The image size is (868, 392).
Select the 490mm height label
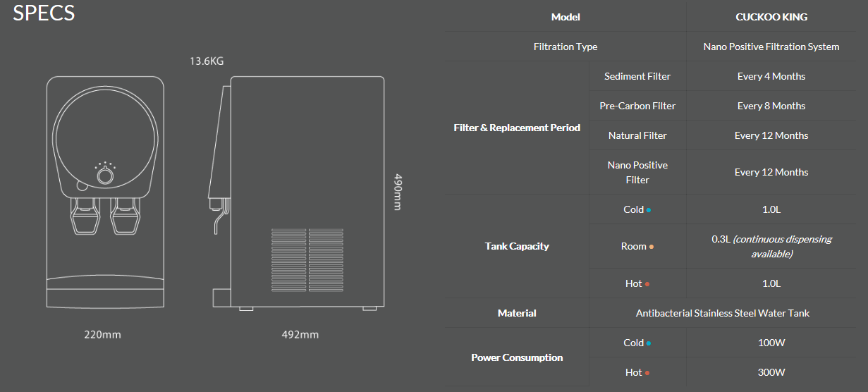pyautogui.click(x=398, y=191)
